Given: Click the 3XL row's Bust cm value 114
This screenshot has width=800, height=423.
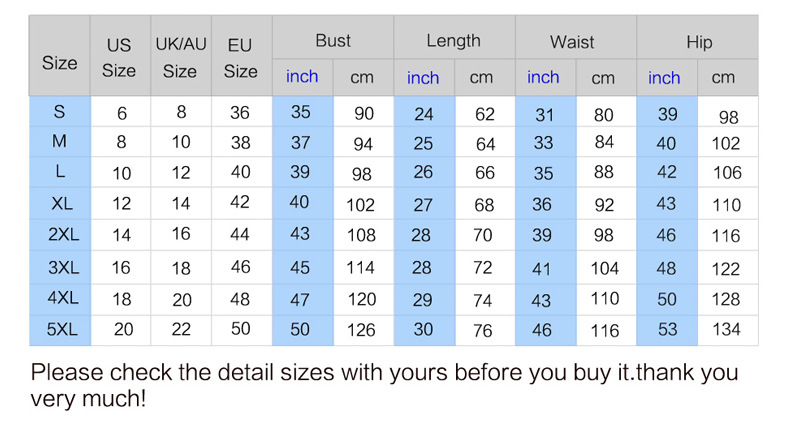Looking at the screenshot, I should coord(361,268).
